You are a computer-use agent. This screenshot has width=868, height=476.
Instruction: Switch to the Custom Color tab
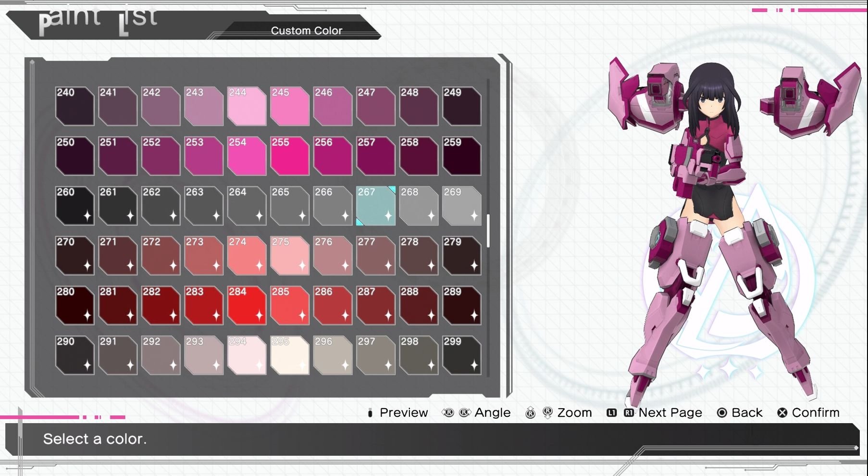tap(307, 30)
